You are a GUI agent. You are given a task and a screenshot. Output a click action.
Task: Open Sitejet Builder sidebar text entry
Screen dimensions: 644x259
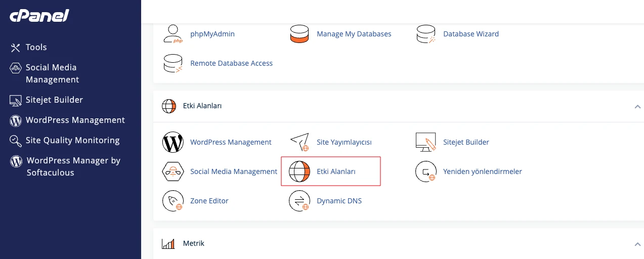click(x=54, y=100)
